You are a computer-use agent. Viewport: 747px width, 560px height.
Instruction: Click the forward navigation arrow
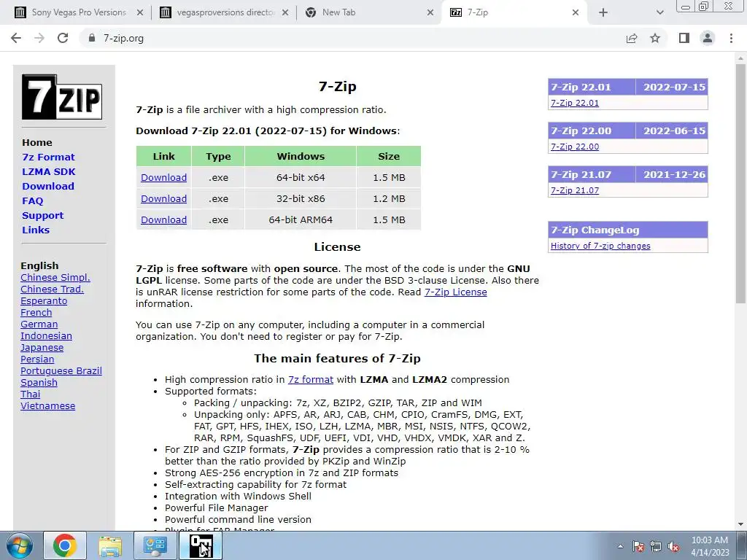39,38
